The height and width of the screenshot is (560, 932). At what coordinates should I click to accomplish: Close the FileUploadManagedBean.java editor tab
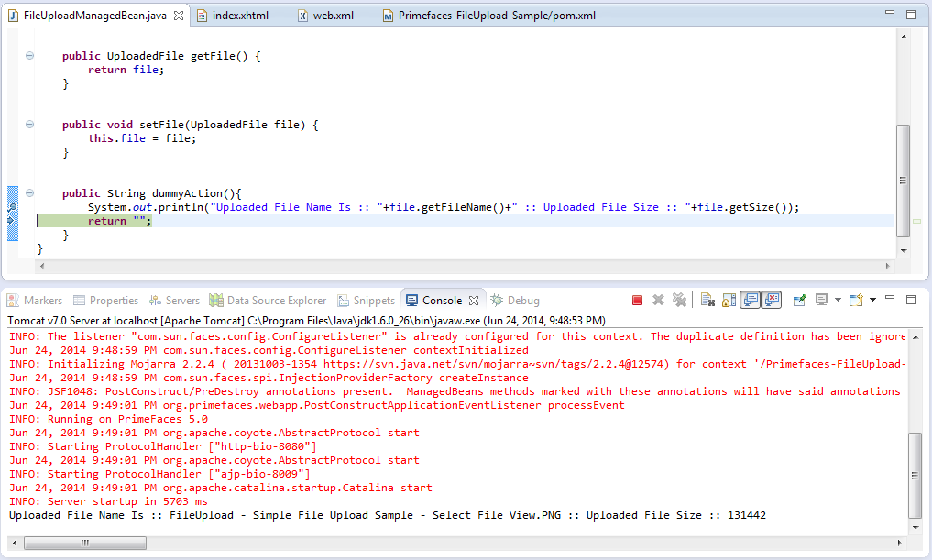(178, 16)
